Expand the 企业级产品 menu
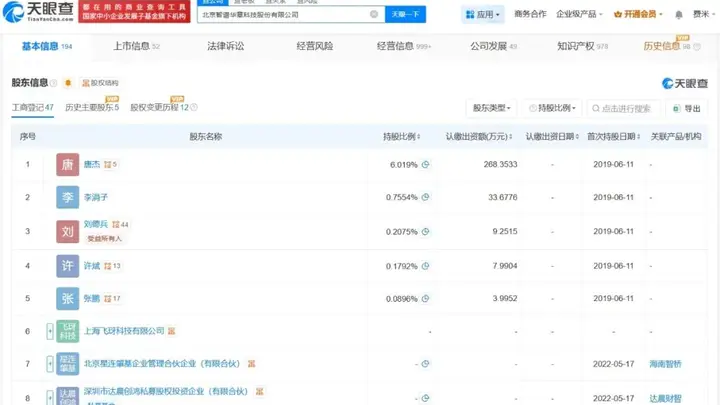 (x=579, y=14)
